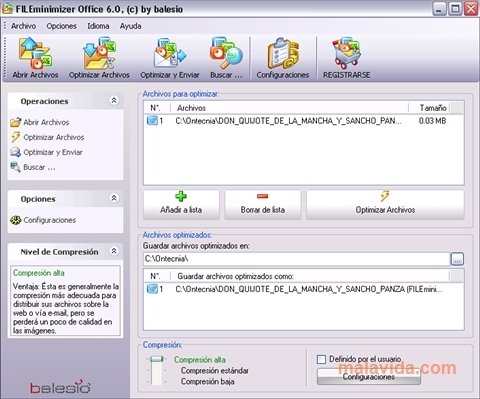Select the DON_QUIJOTE row in optimized files list
Screen dimensions: 480x399
(x=303, y=289)
